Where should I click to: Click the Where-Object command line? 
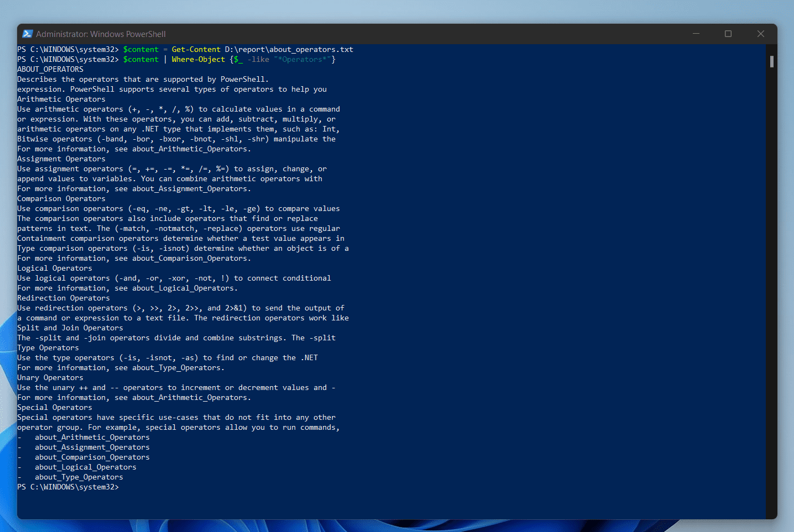tap(176, 60)
